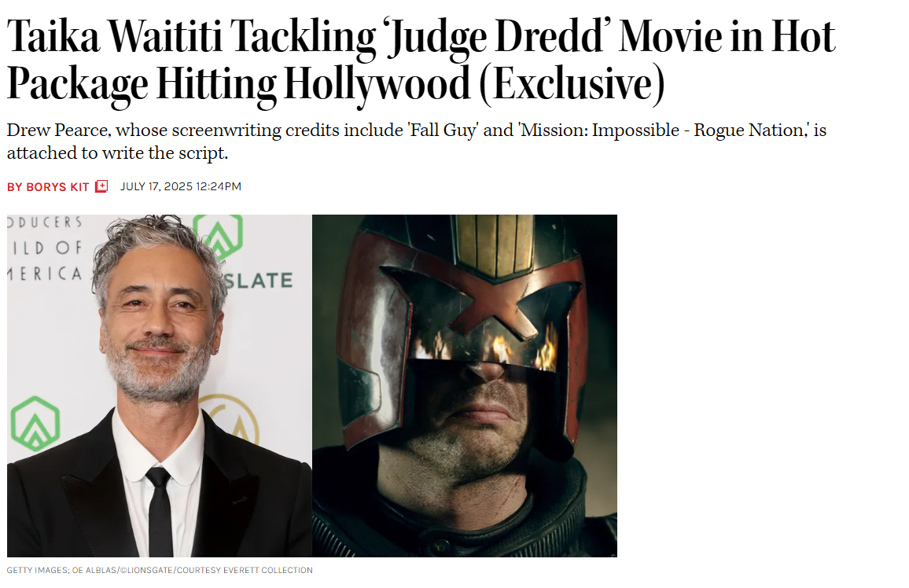Click the SLATE word on the photo backdrop

click(258, 281)
